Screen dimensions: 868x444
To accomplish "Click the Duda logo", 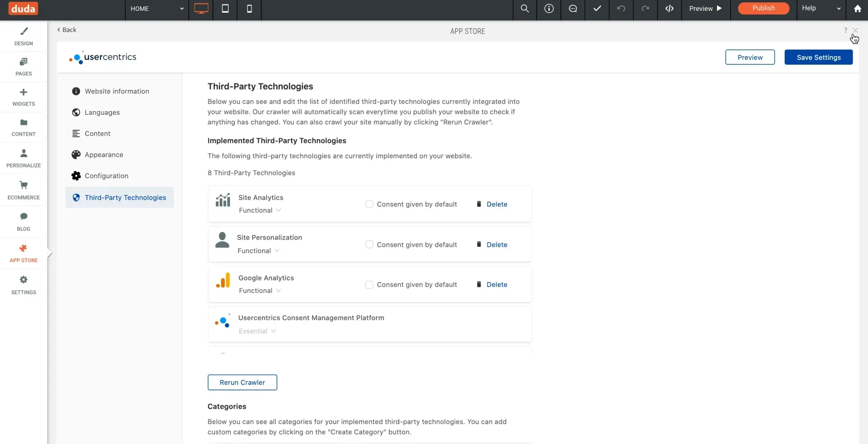I will pyautogui.click(x=23, y=9).
